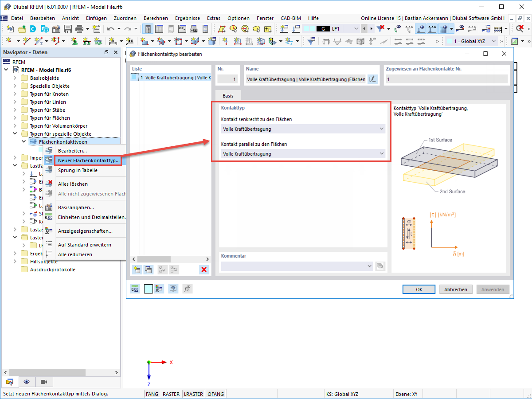The height and width of the screenshot is (399, 532).
Task: Click the funnel filter icon in second toolbar
Action: point(312,41)
